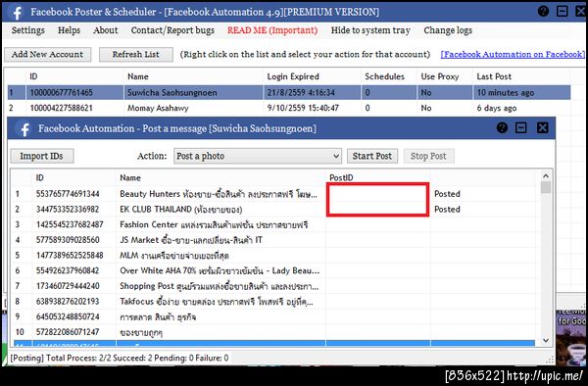Click Refresh List button
Screen dimensions: 588x386
coord(136,54)
